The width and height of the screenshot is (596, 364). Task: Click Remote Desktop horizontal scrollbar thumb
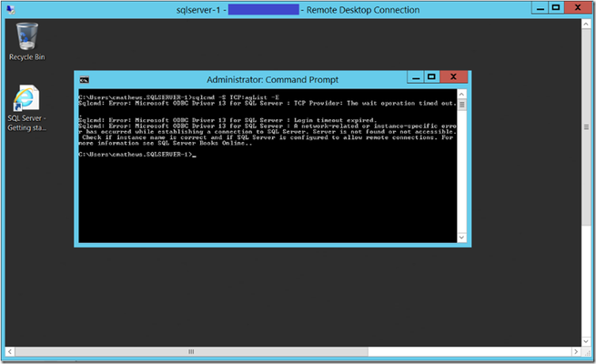coord(191,351)
